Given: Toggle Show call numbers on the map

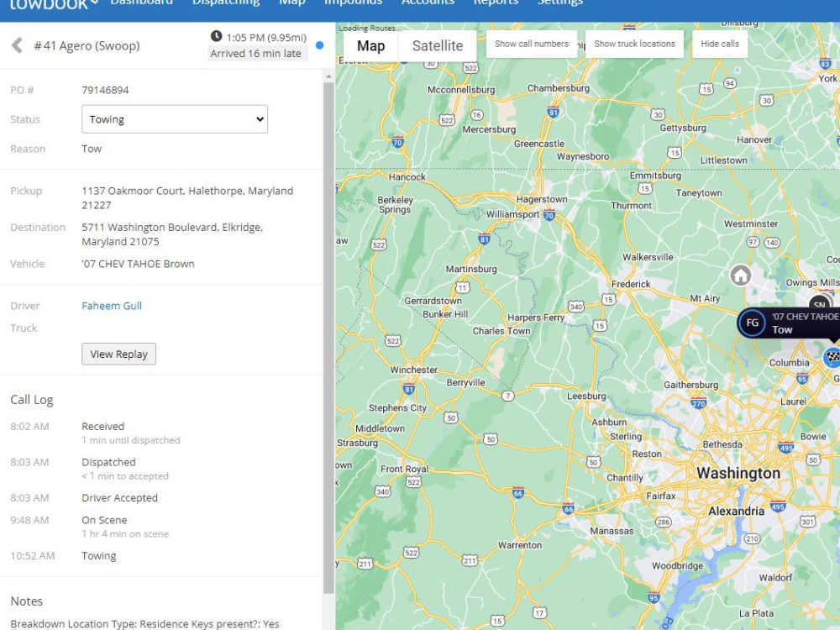Looking at the screenshot, I should 532,44.
